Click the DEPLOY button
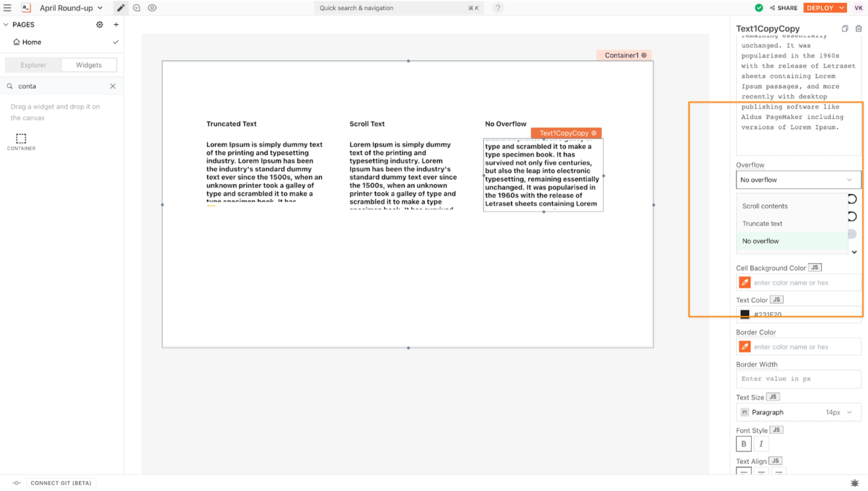The width and height of the screenshot is (868, 491). click(820, 8)
